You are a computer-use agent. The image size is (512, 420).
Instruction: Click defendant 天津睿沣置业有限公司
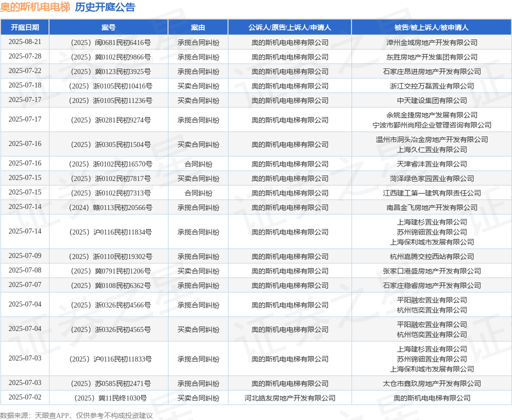pyautogui.click(x=431, y=164)
